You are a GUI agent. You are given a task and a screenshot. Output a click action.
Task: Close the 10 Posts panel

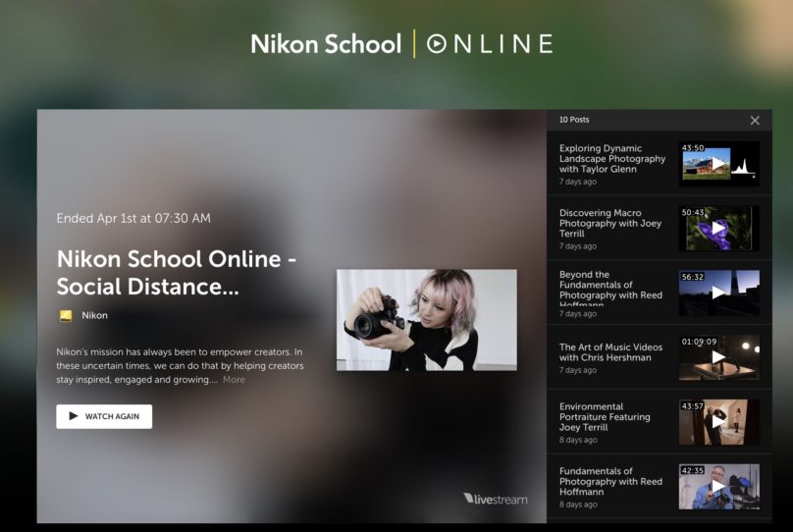pos(755,120)
